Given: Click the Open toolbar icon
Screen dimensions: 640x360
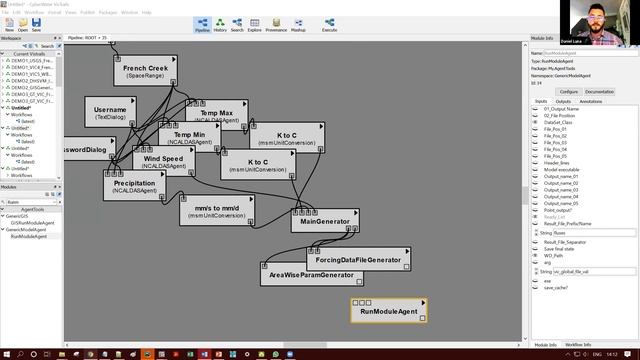Looking at the screenshot, I should [23, 24].
